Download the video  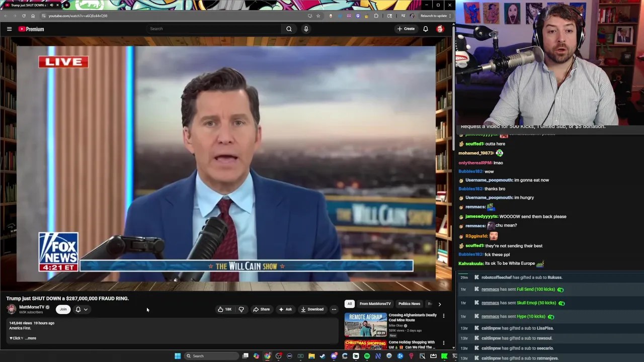pyautogui.click(x=312, y=309)
